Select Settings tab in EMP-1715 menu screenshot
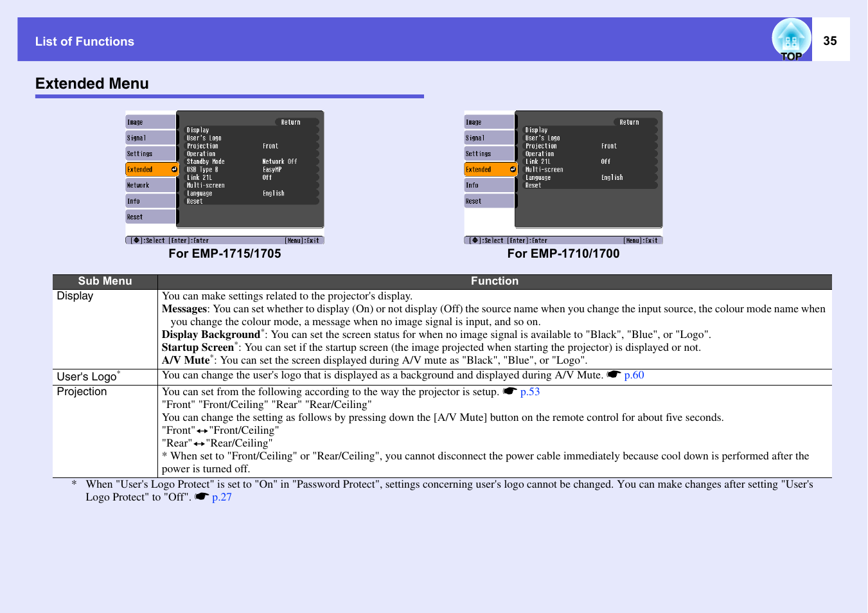 click(151, 154)
